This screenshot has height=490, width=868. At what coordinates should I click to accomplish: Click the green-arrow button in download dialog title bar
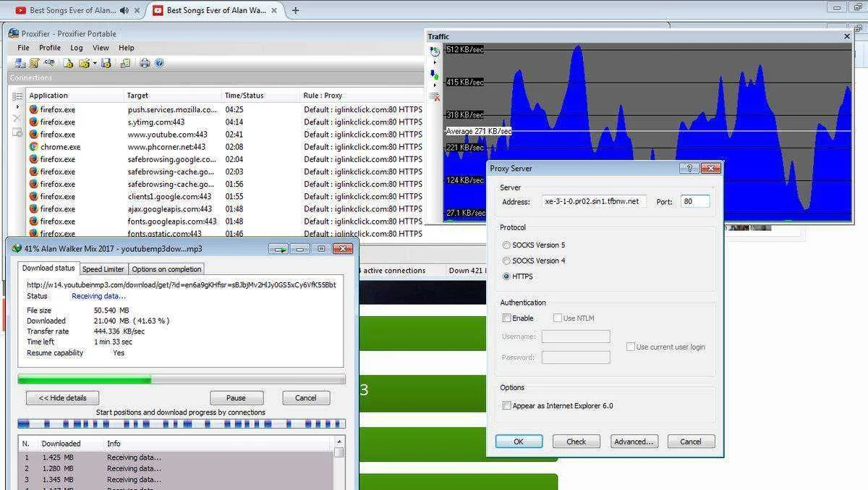point(278,248)
